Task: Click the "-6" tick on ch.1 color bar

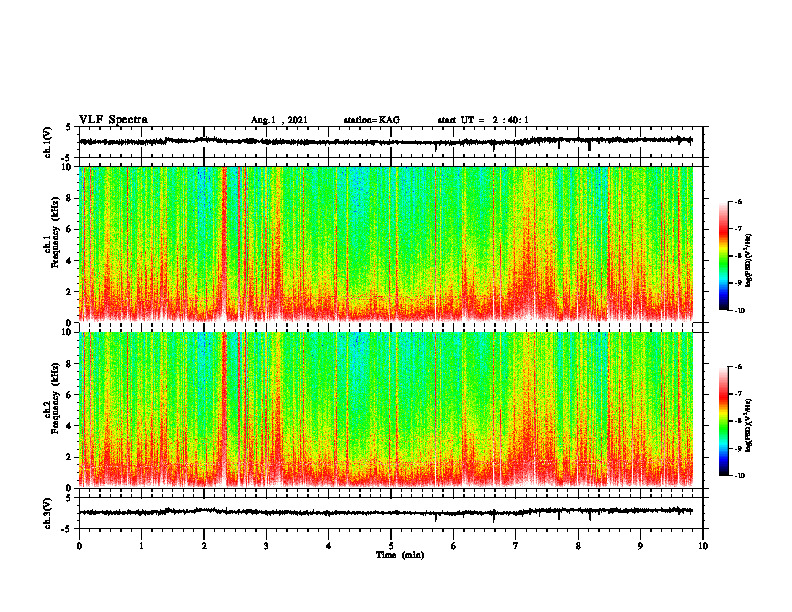Action: pyautogui.click(x=739, y=202)
